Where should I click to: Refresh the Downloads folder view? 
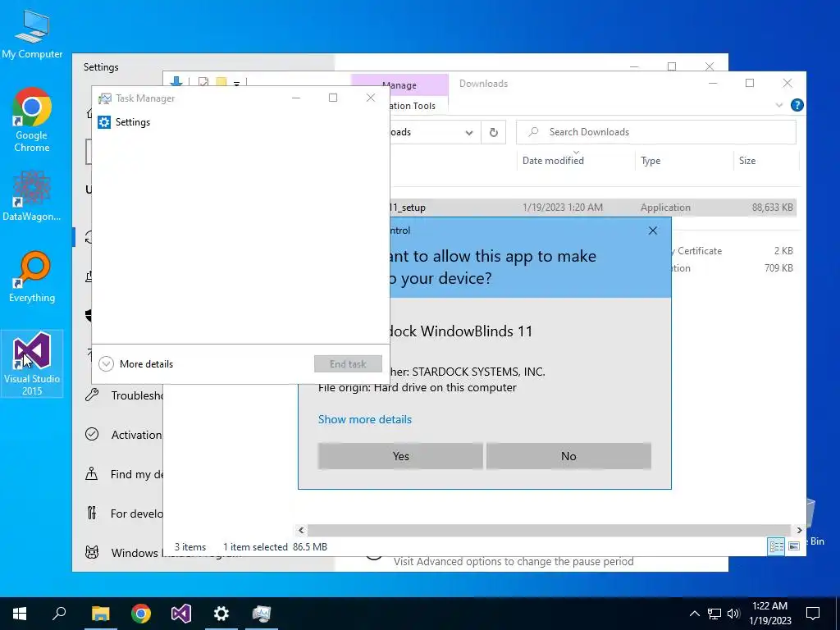coord(493,132)
